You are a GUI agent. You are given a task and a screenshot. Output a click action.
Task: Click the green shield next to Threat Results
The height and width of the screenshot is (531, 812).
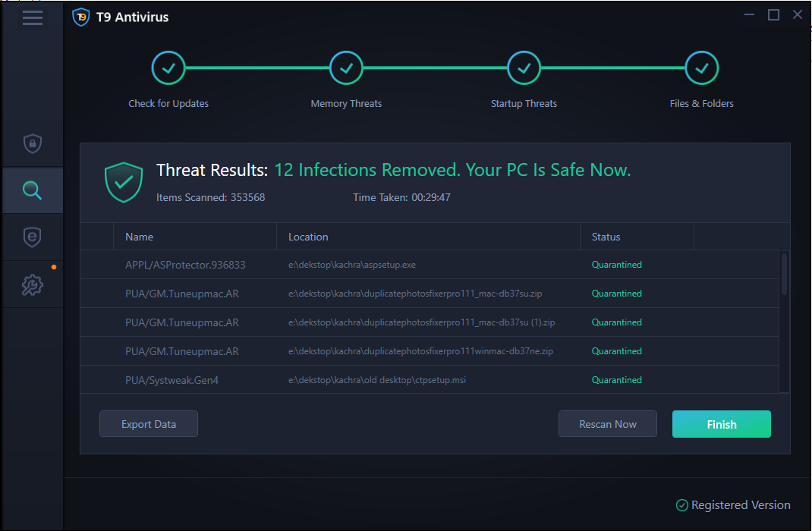pos(124,182)
